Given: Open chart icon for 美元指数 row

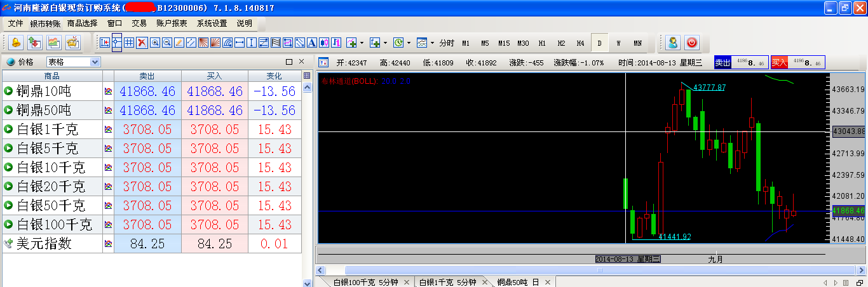Looking at the screenshot, I should (108, 244).
